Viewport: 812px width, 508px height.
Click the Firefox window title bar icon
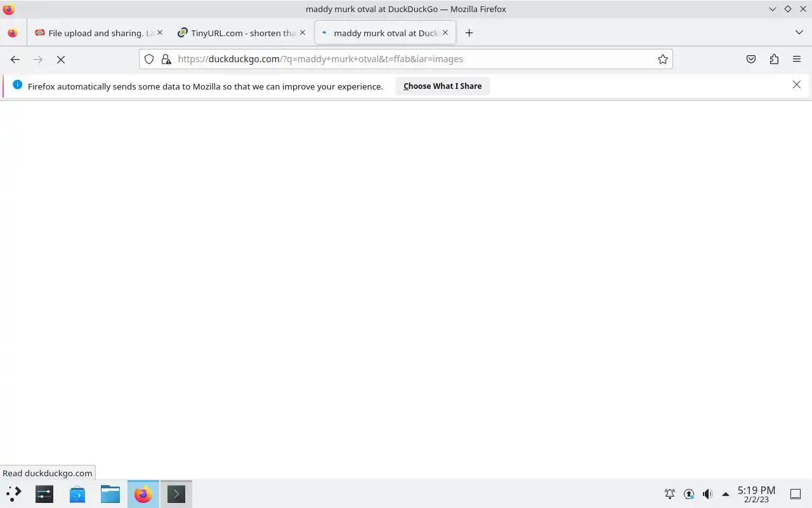(x=8, y=9)
